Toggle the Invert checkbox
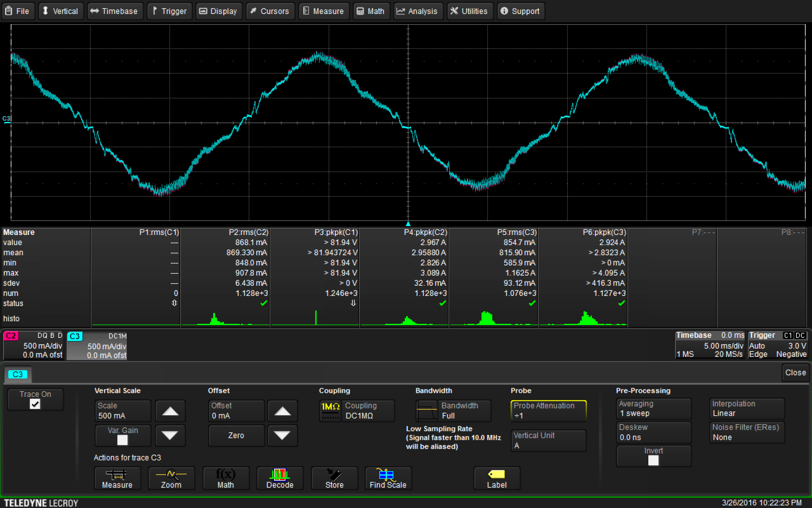 click(x=653, y=460)
